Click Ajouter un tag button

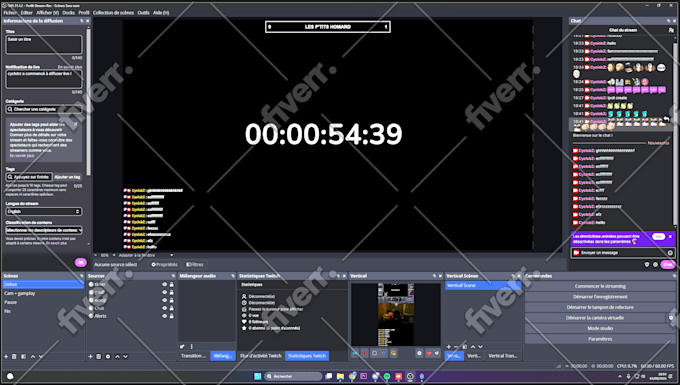(x=68, y=177)
